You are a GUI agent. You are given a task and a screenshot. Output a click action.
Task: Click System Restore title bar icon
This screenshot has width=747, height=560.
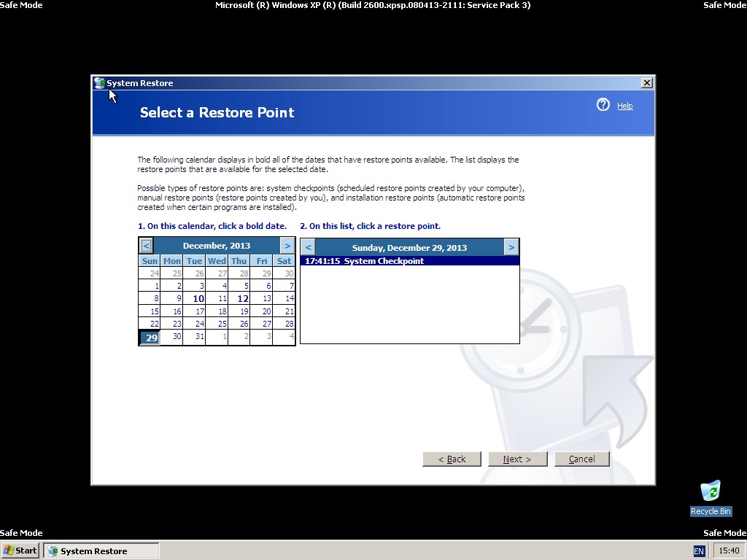99,83
